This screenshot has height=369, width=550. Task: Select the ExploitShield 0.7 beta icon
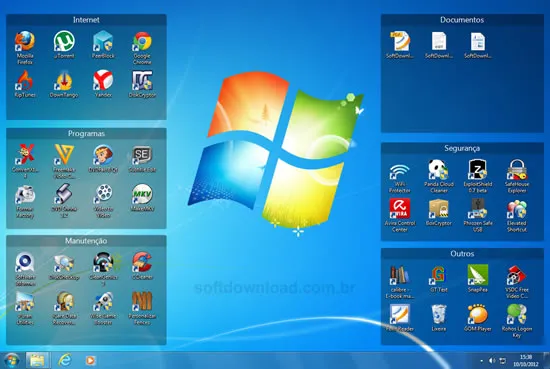point(478,170)
